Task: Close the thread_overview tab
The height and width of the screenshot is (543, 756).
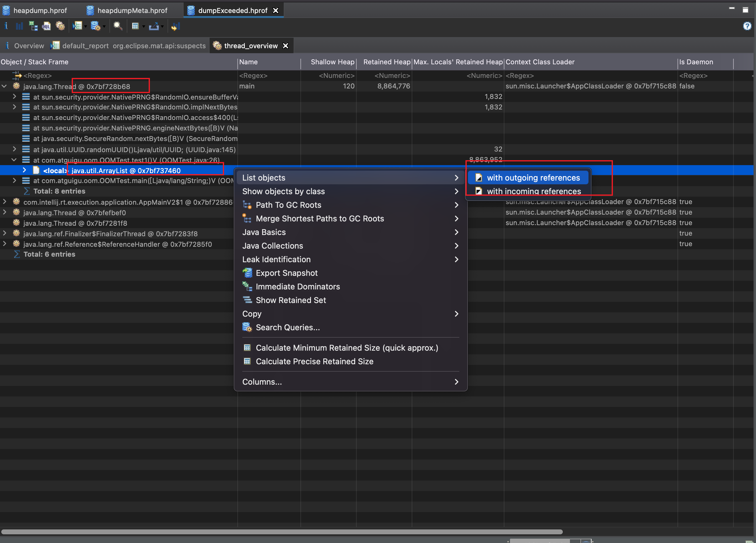Action: (x=286, y=46)
